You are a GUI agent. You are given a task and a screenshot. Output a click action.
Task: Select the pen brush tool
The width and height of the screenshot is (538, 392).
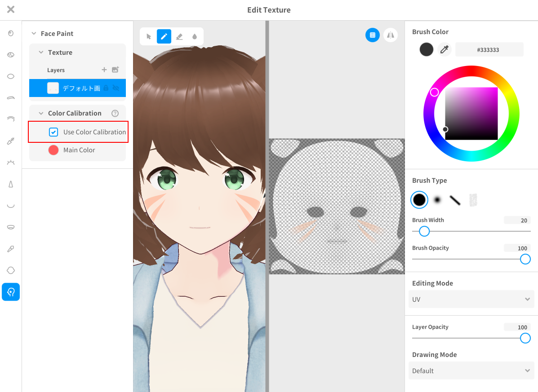[164, 36]
